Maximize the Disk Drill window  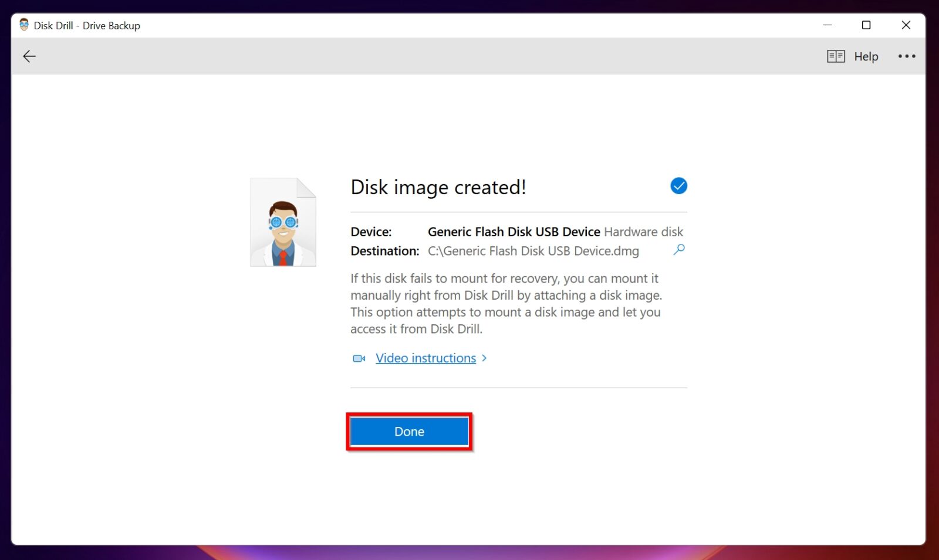(866, 25)
